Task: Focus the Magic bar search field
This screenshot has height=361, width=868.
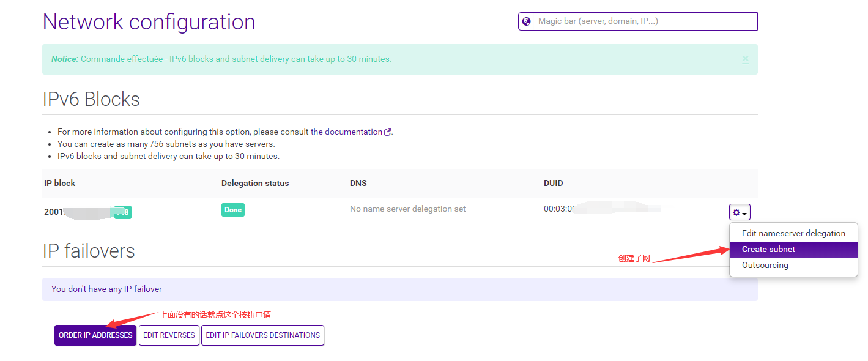Action: 642,21
